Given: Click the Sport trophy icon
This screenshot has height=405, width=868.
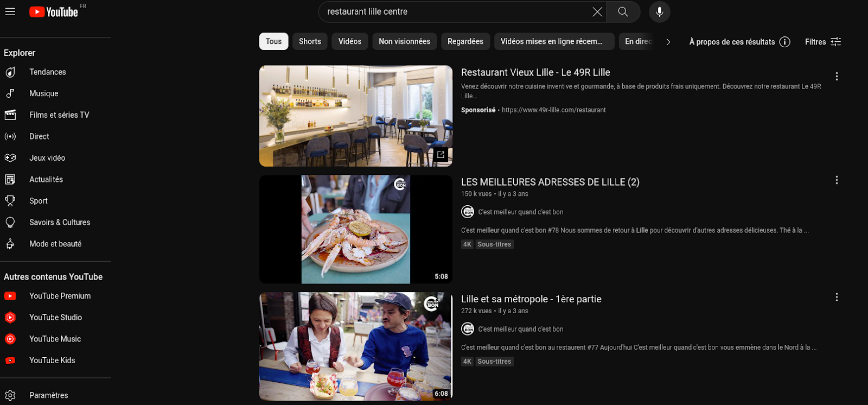Looking at the screenshot, I should (10, 201).
